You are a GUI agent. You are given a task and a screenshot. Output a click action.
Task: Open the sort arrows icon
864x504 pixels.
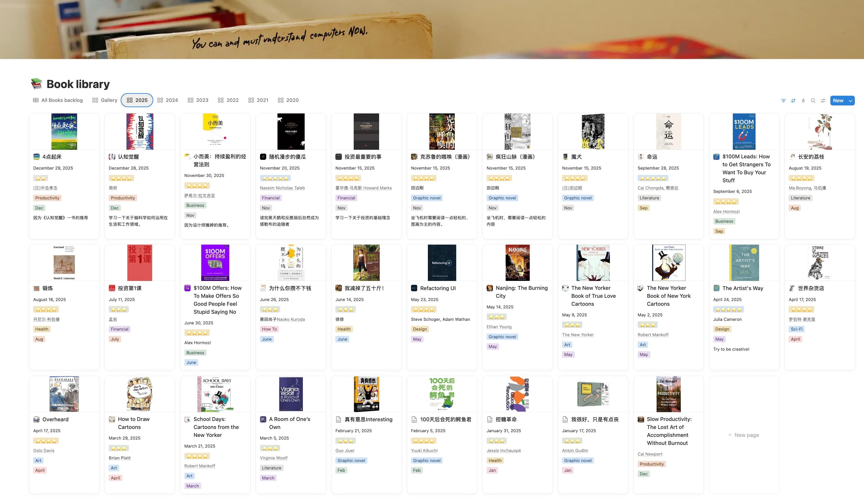click(793, 100)
